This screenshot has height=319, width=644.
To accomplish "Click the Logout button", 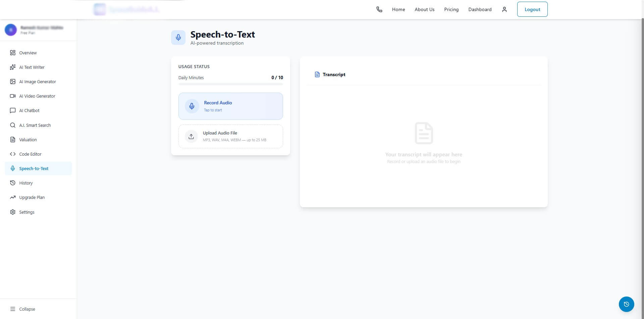I will (532, 9).
